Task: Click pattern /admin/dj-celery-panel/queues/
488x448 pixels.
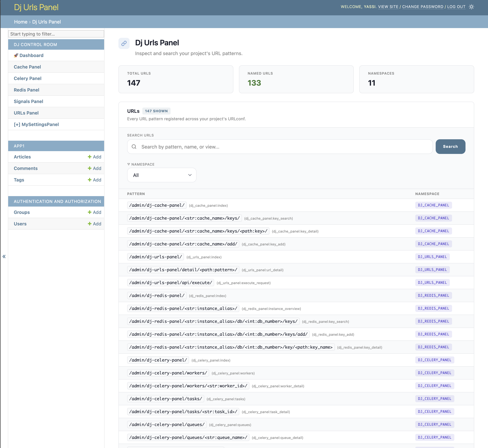Action: [167, 424]
